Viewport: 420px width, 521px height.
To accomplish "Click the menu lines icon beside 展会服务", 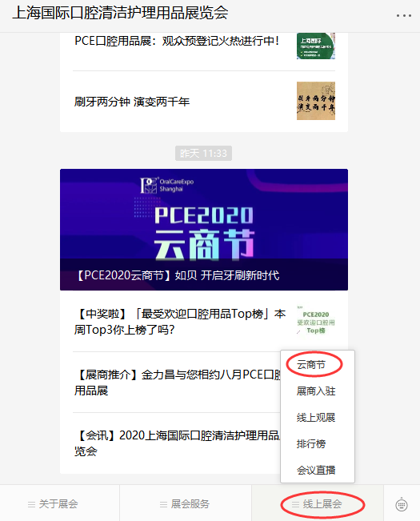I will pos(163,504).
